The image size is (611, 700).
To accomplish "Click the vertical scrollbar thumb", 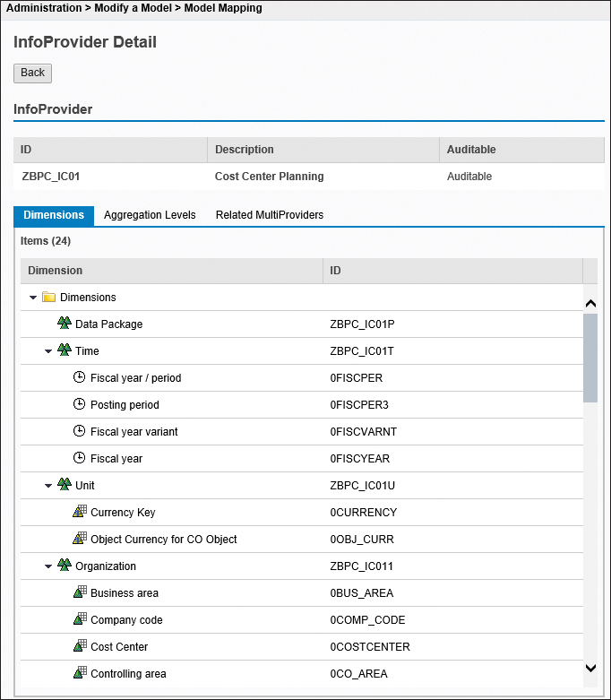I will click(x=590, y=358).
